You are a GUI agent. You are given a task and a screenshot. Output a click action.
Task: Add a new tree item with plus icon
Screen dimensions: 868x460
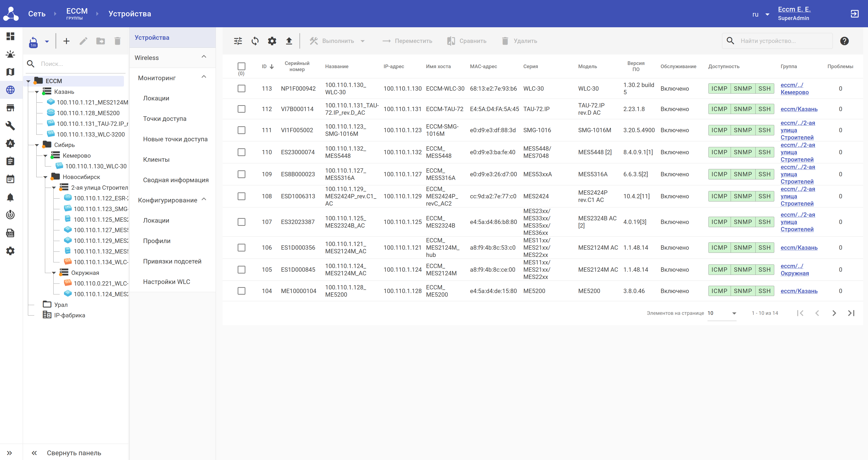(x=66, y=41)
